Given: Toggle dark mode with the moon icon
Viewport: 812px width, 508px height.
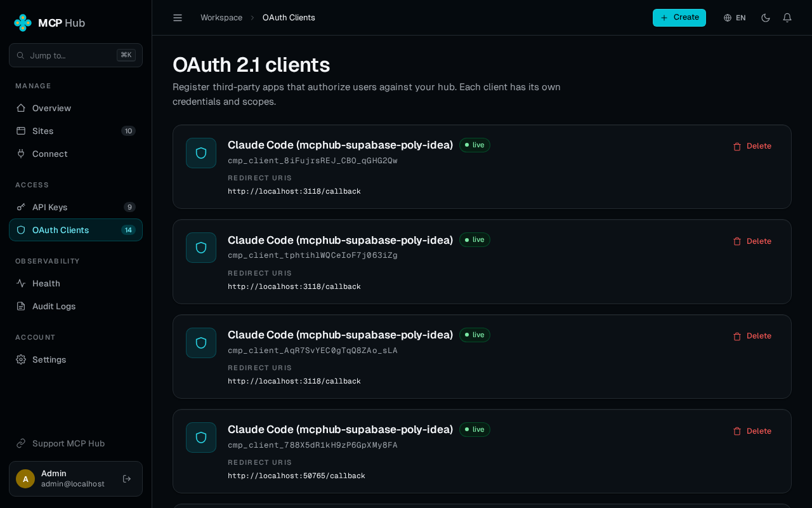Looking at the screenshot, I should point(766,18).
